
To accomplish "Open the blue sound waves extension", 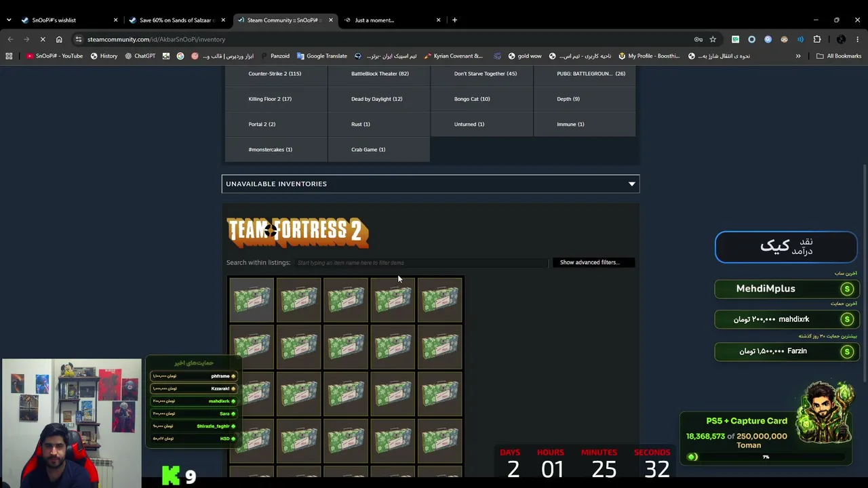I will [x=801, y=39].
